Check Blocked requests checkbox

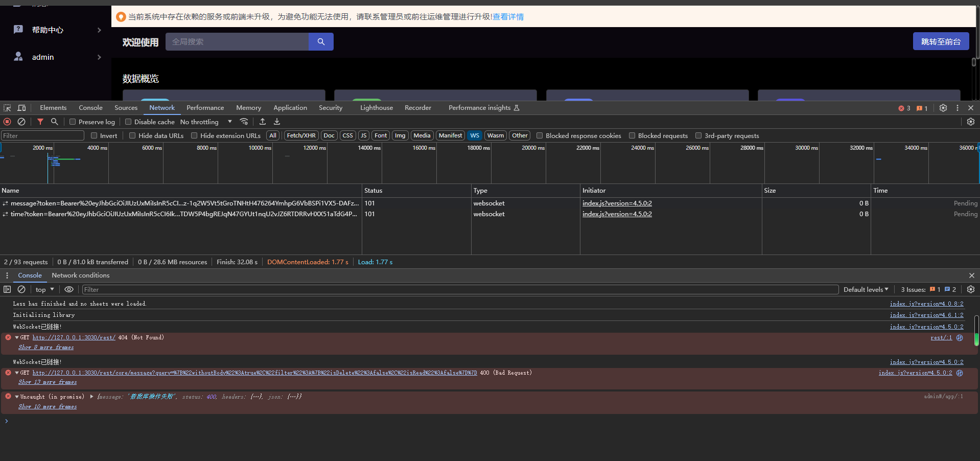632,135
